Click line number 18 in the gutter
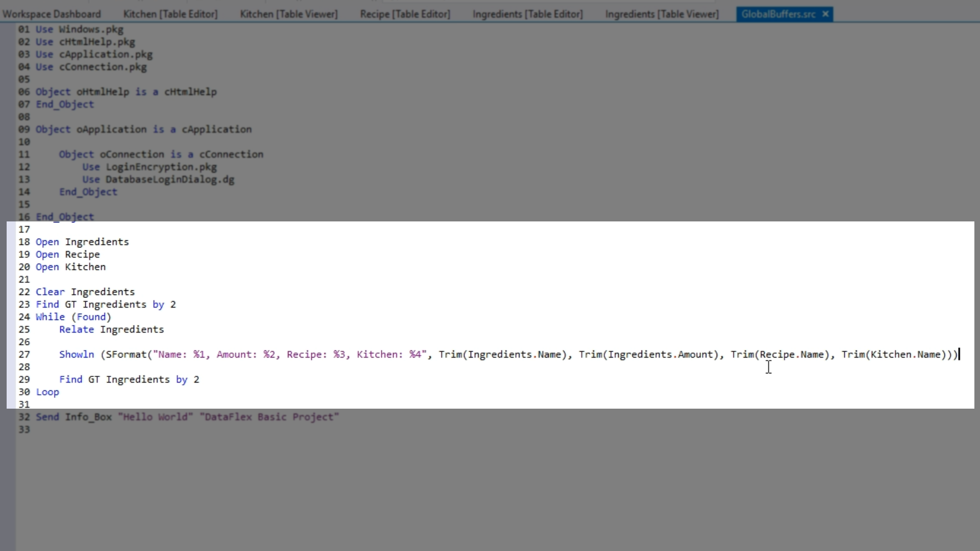The height and width of the screenshot is (551, 980). (x=24, y=242)
